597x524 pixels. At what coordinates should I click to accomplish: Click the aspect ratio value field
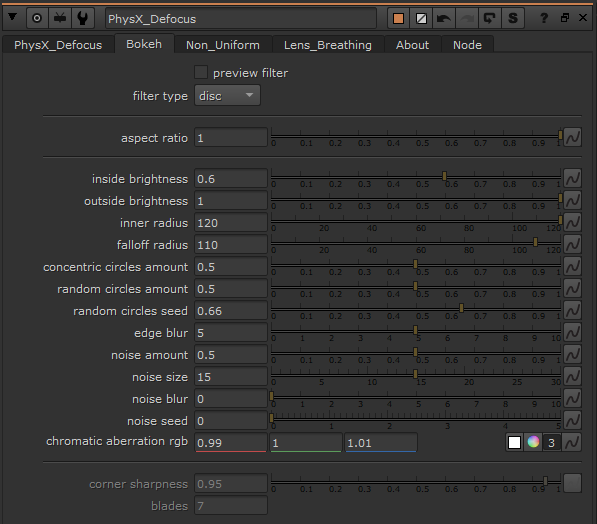tap(231, 137)
